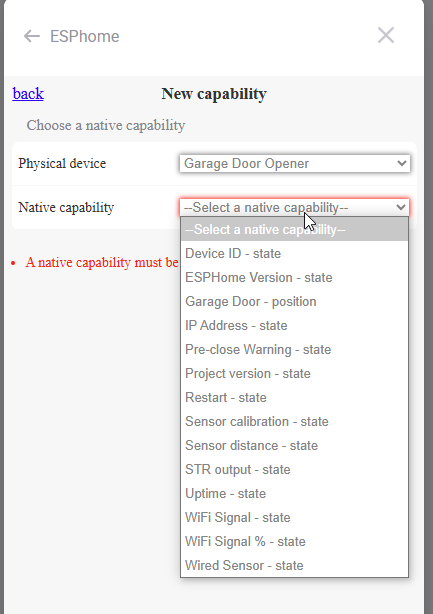
Task: Follow the blue "back" link
Action: tap(28, 94)
